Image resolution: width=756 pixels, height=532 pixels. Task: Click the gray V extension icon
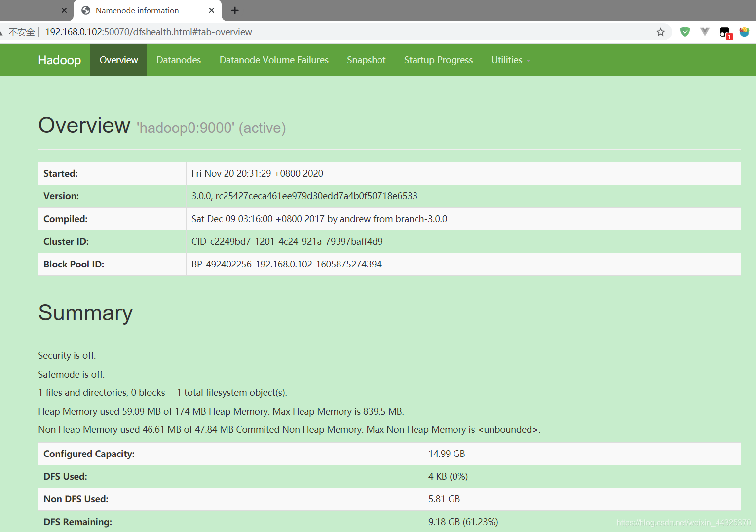[x=705, y=32]
